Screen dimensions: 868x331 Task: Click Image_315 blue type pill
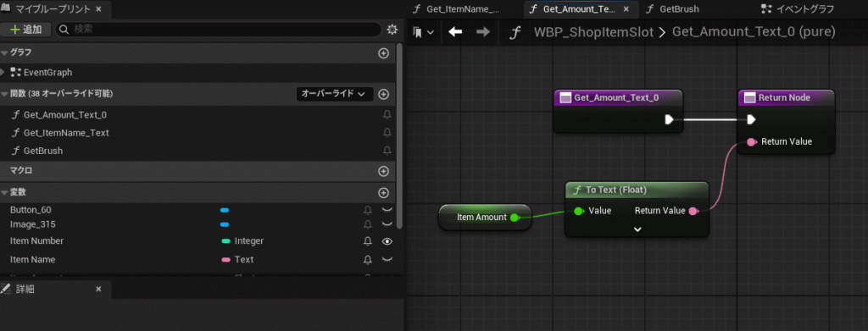point(225,224)
